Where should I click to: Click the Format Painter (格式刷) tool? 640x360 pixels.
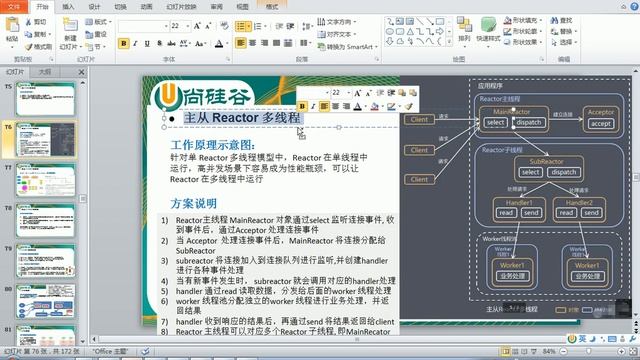[38, 47]
